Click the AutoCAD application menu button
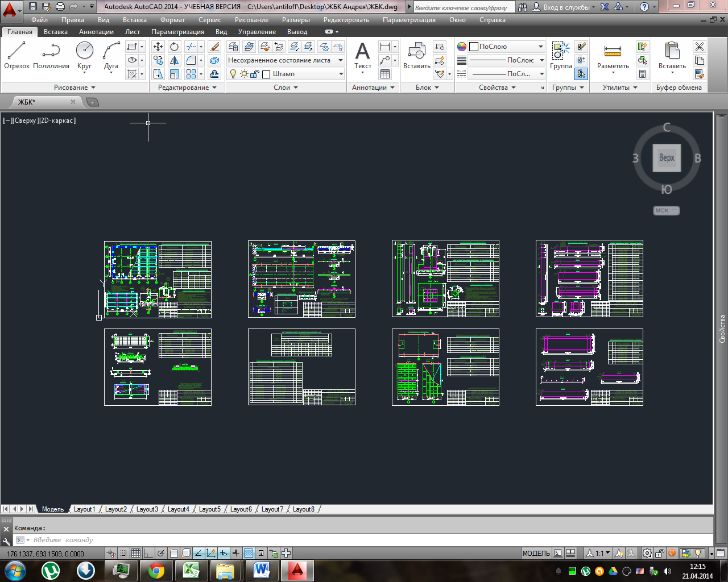This screenshot has width=728, height=582. click(10, 10)
